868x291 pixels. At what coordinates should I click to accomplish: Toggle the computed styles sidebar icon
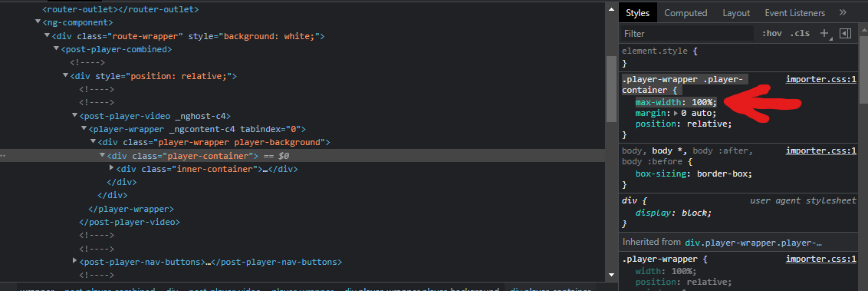(845, 33)
